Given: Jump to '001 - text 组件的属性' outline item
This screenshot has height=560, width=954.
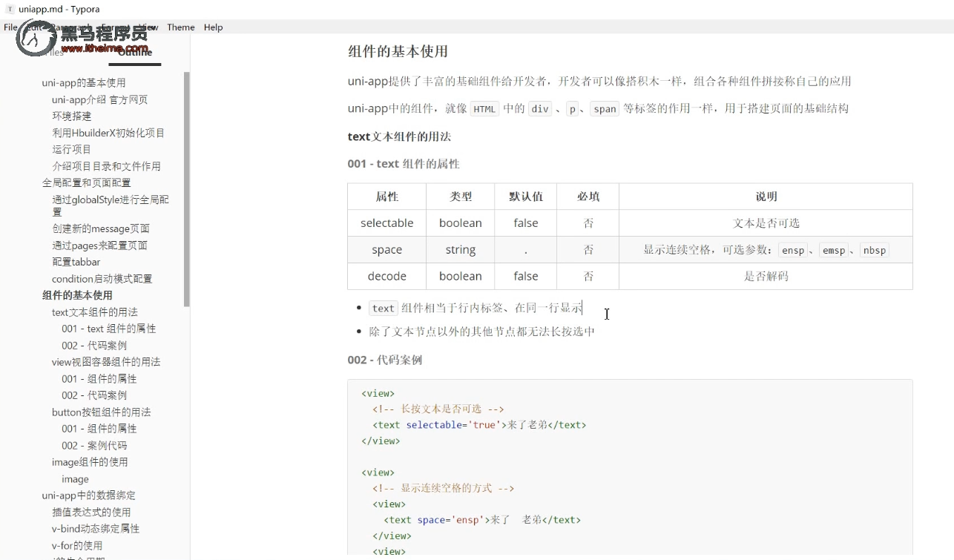Looking at the screenshot, I should 109,329.
